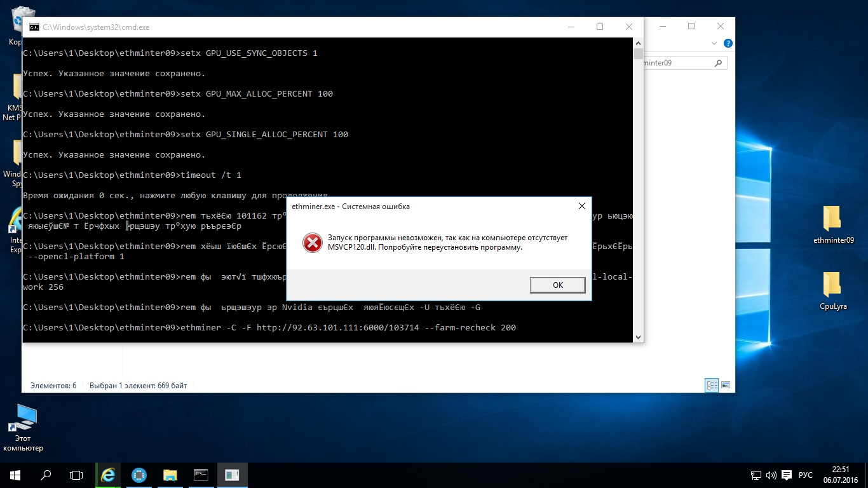Open File Explorer from the taskbar
868x488 pixels.
coord(170,475)
